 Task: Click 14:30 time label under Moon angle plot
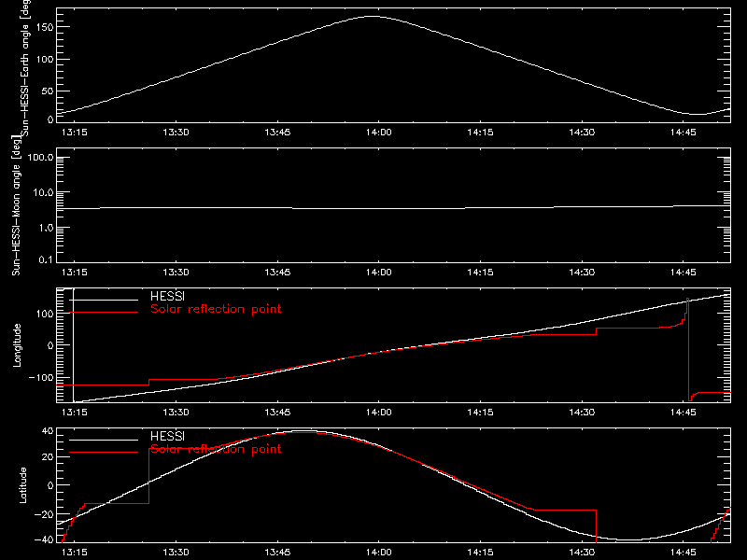pos(582,272)
